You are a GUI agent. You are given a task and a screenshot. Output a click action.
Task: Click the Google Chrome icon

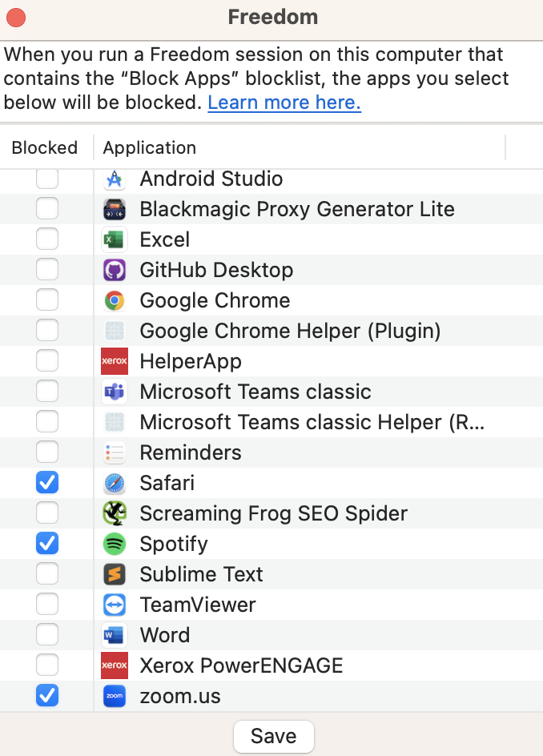click(115, 300)
